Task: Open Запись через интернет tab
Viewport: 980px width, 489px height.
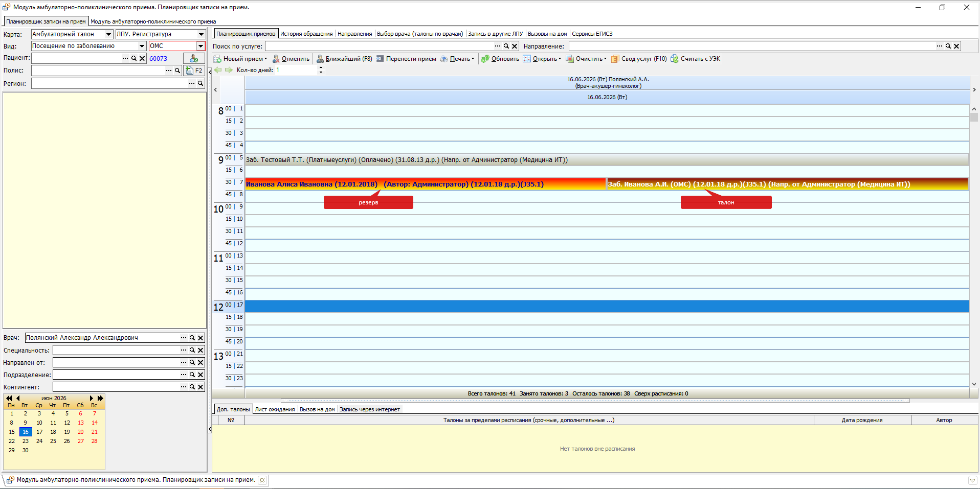Action: coord(370,409)
